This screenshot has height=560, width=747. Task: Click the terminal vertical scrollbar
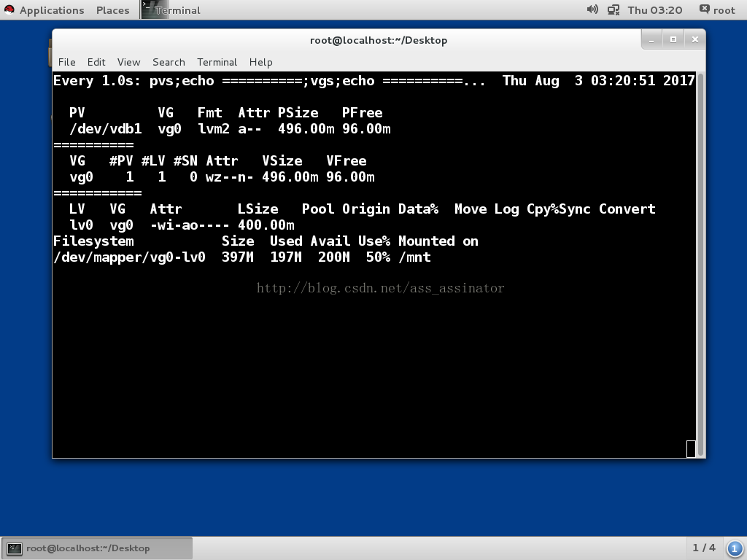pos(700,264)
